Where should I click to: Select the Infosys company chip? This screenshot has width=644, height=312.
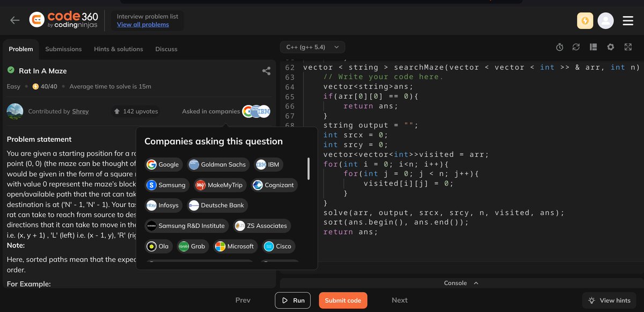(164, 205)
